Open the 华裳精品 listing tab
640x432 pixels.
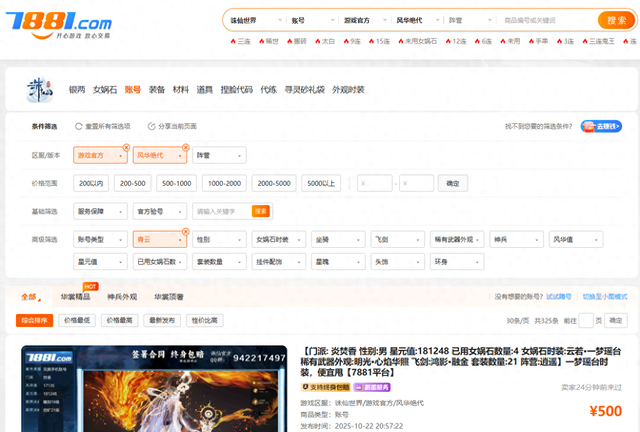point(75,297)
